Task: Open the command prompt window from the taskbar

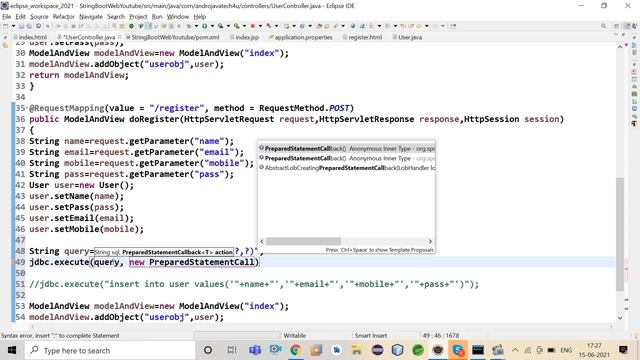Action: coord(478,350)
